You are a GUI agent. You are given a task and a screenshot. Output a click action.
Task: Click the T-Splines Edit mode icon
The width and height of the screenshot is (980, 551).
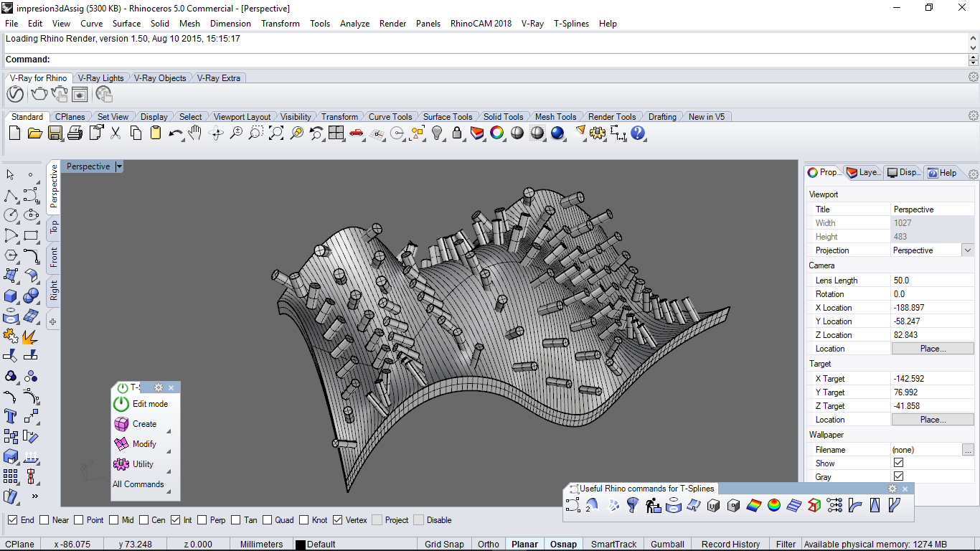pos(121,404)
